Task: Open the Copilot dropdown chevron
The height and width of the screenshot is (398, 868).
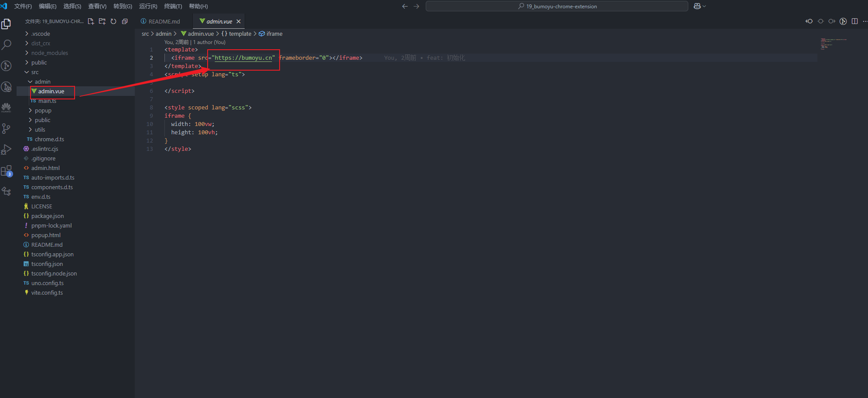Action: (x=704, y=6)
